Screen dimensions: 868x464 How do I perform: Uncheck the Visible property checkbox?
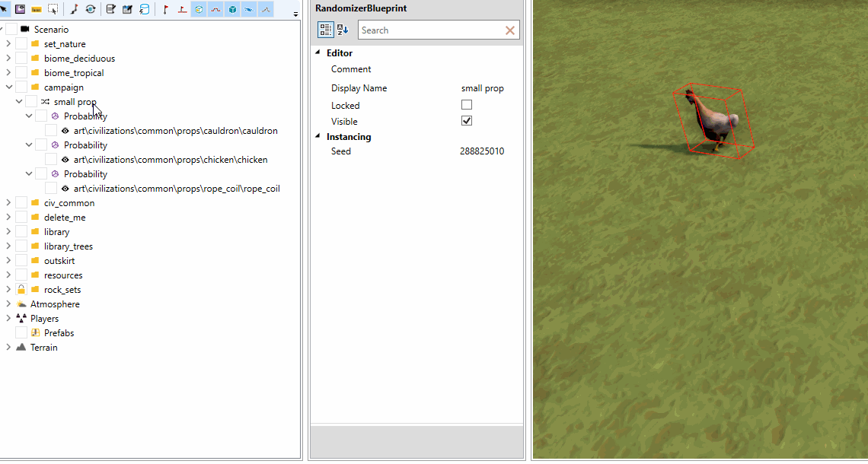[x=467, y=121]
